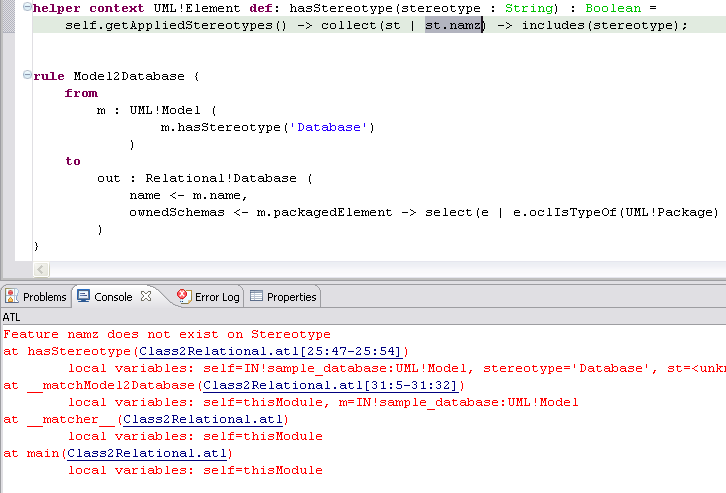Image resolution: width=726 pixels, height=493 pixels.
Task: Click 'at hasStereotype(' stack trace text
Action: (70, 351)
